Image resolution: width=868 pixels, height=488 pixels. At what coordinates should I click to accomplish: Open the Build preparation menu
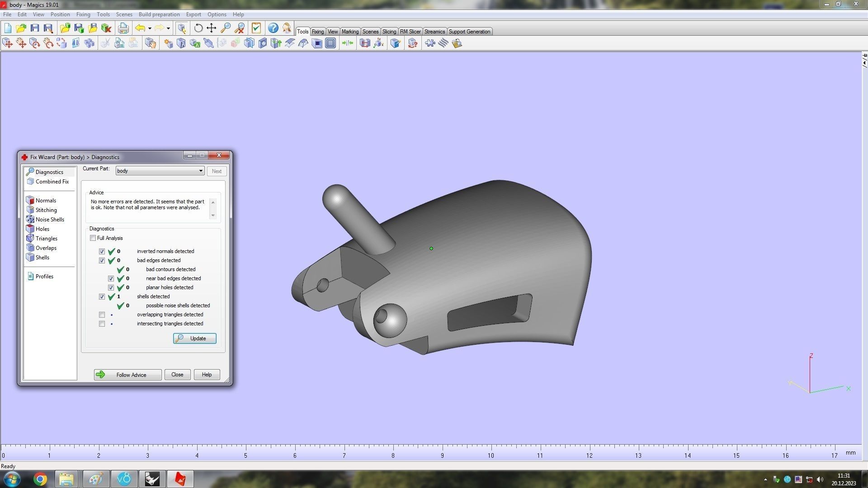(159, 14)
